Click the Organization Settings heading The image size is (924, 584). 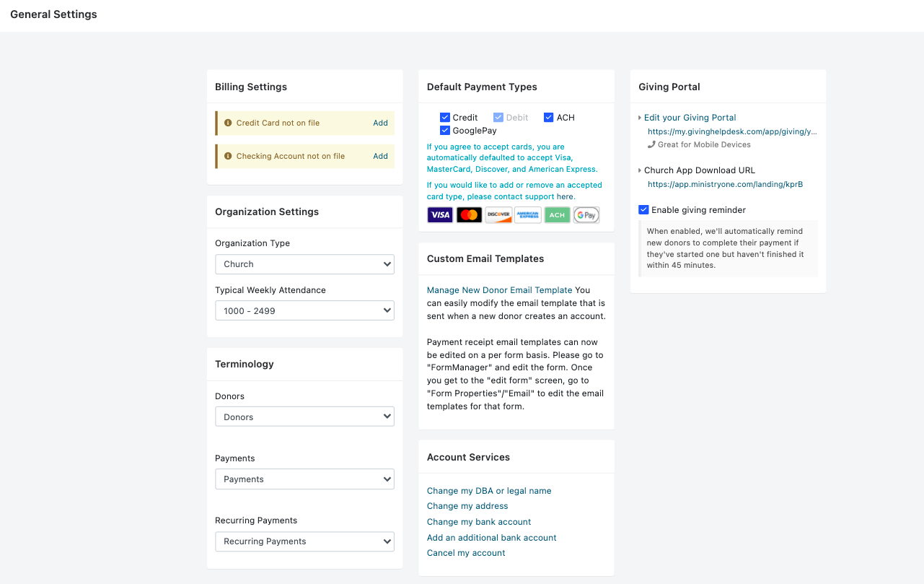pos(267,212)
